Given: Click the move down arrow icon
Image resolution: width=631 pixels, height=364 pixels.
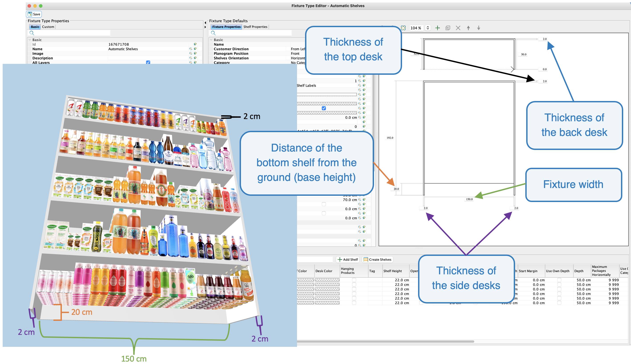Looking at the screenshot, I should (x=479, y=28).
